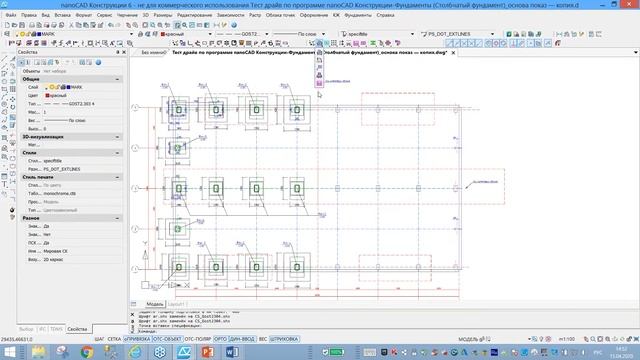Toggle оПРИВЯЗКА object snap
This screenshot has width=640, height=360.
[137, 339]
